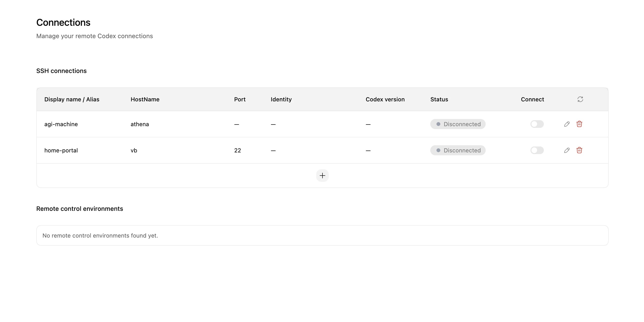Click port value 22

(238, 151)
